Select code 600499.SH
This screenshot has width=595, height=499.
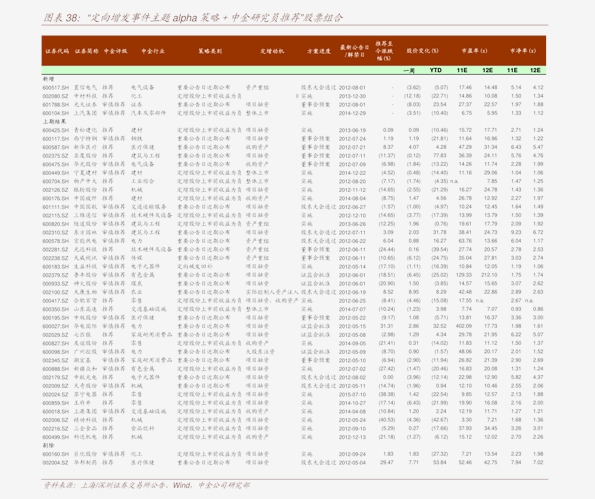click(56, 437)
